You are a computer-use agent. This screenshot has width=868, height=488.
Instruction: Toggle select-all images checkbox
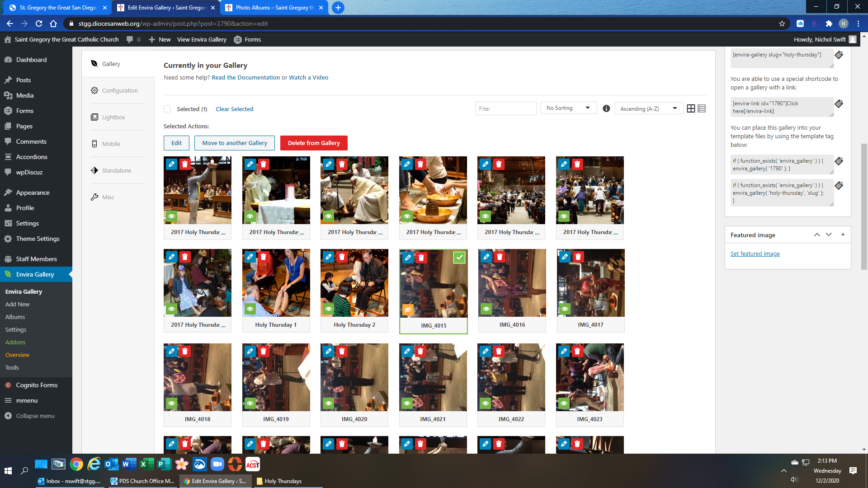[x=167, y=109]
